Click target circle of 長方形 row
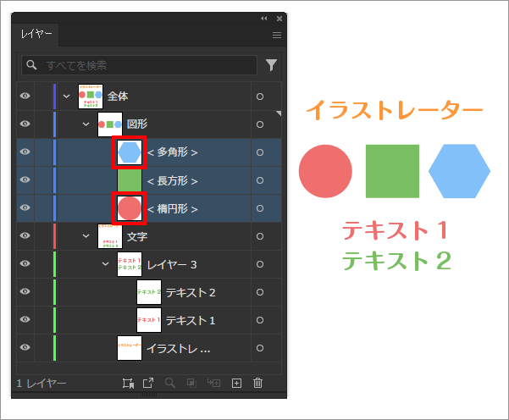This screenshot has width=509, height=420. tap(260, 180)
